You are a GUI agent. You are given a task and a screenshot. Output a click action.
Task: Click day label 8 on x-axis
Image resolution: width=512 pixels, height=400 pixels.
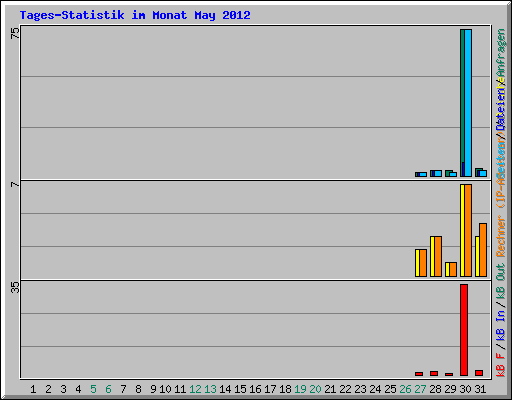click(138, 389)
